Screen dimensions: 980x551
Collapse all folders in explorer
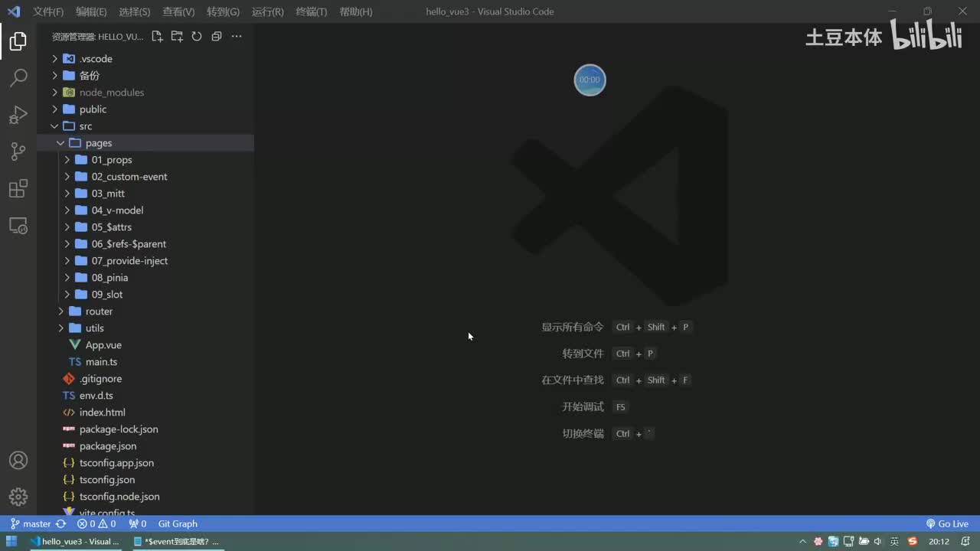(x=217, y=37)
